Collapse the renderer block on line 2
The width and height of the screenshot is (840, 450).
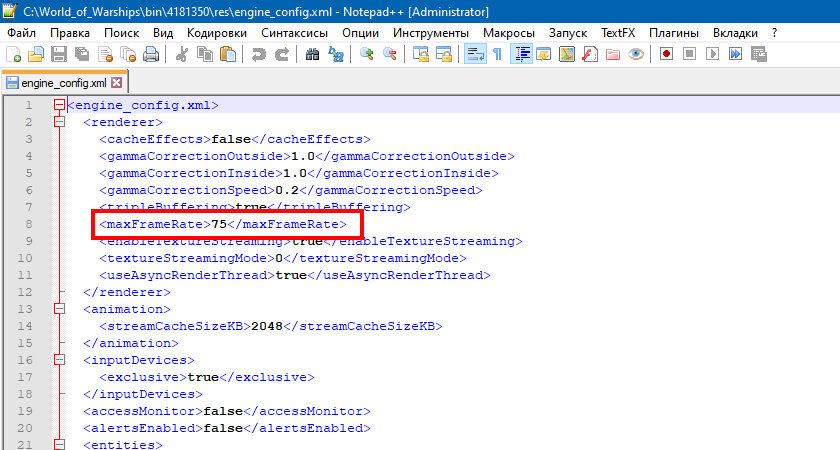[x=59, y=122]
